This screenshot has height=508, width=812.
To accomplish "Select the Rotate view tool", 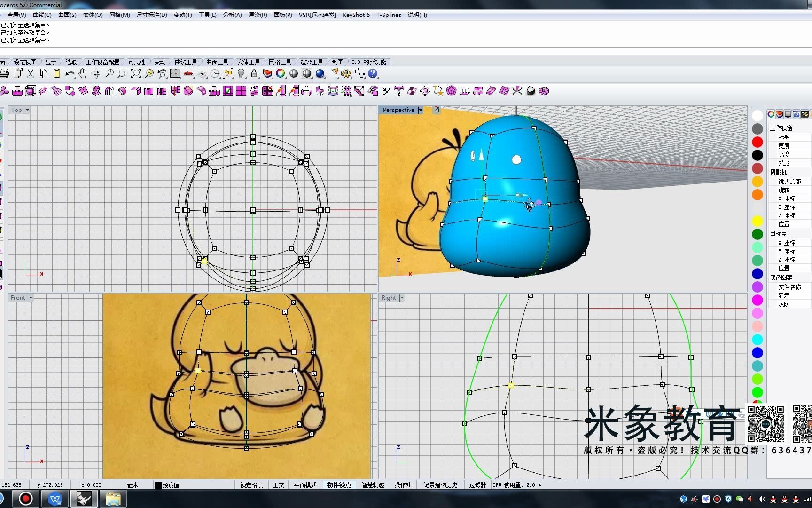I will click(x=97, y=74).
